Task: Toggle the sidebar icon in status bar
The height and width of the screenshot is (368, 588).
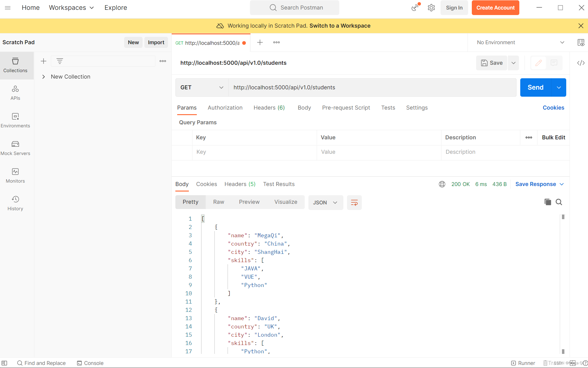Action: pos(4,363)
